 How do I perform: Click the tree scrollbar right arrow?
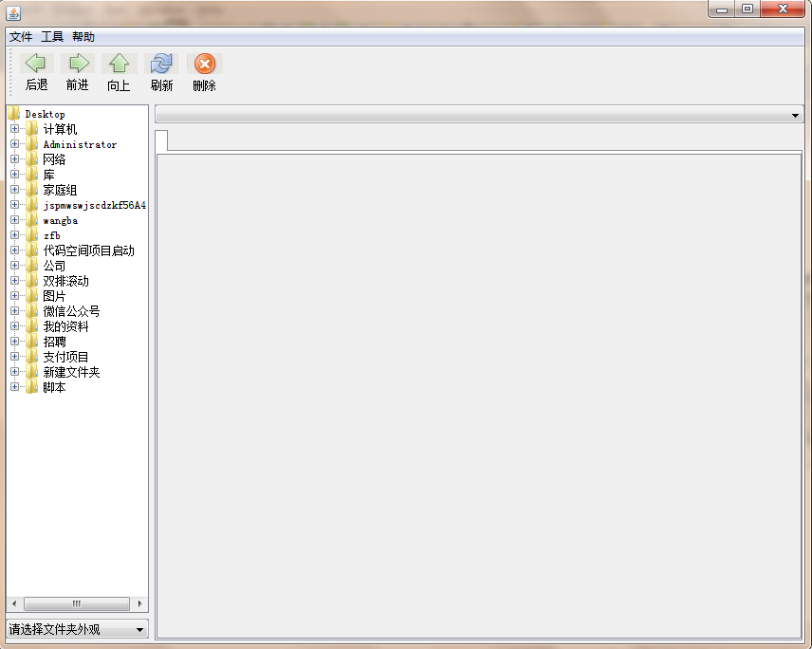tap(139, 604)
